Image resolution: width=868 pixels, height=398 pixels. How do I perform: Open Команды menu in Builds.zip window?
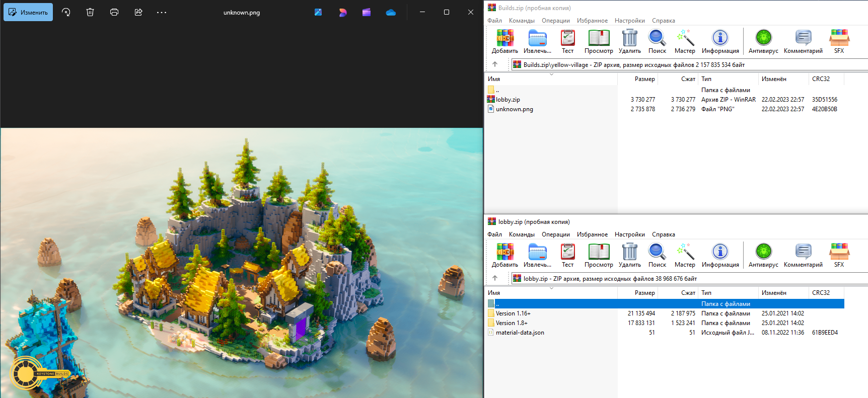pyautogui.click(x=522, y=21)
